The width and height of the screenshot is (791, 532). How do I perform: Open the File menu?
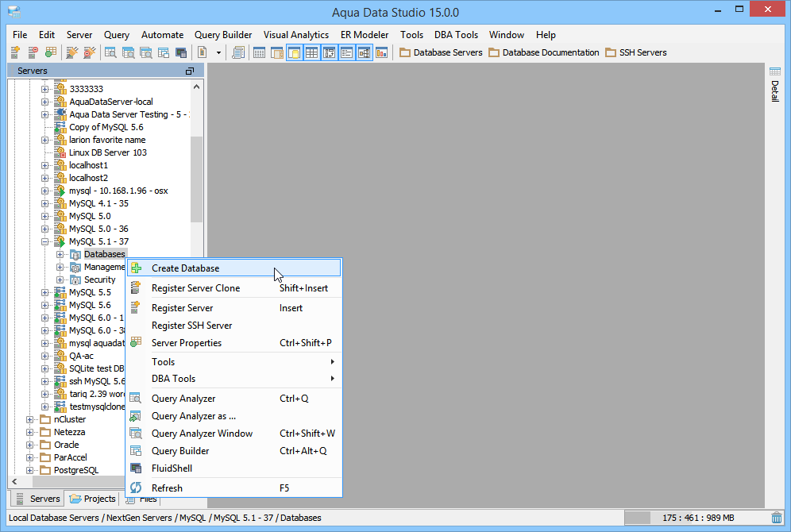(20, 35)
